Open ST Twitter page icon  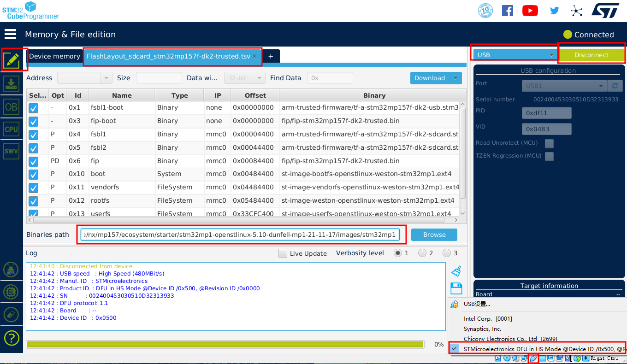(554, 11)
